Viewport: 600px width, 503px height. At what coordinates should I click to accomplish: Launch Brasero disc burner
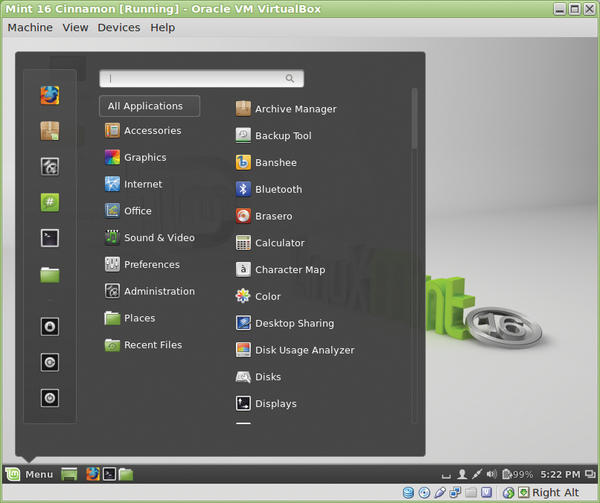pyautogui.click(x=264, y=216)
